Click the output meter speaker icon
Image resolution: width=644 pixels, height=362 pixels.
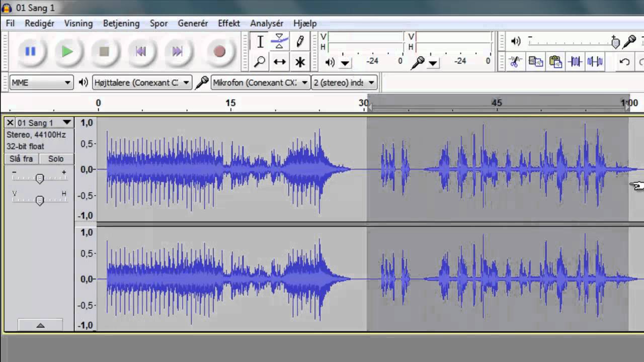330,62
